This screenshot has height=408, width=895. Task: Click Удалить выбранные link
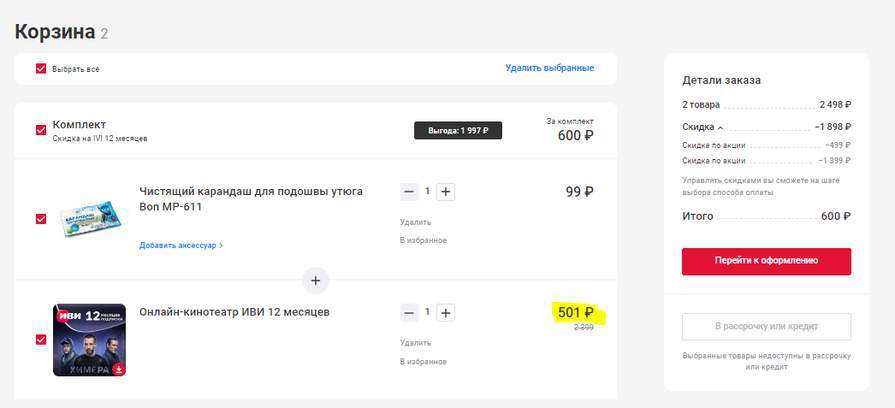(x=549, y=68)
